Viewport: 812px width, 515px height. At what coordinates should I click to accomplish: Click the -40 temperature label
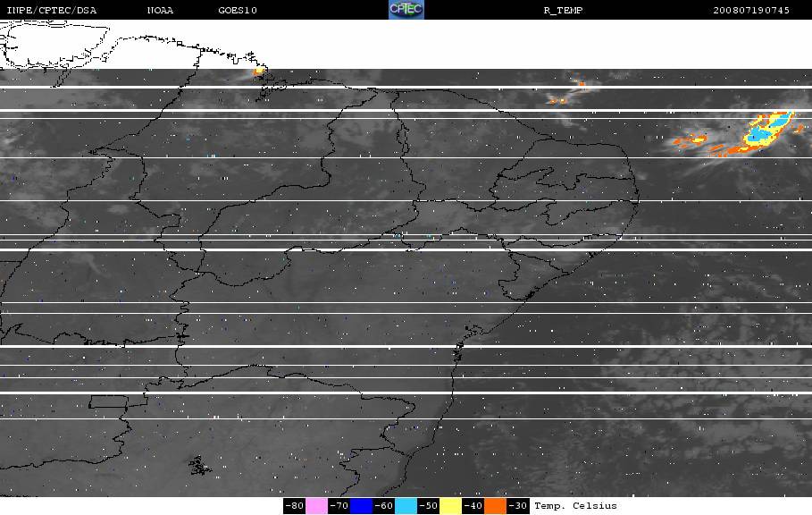pos(473,506)
